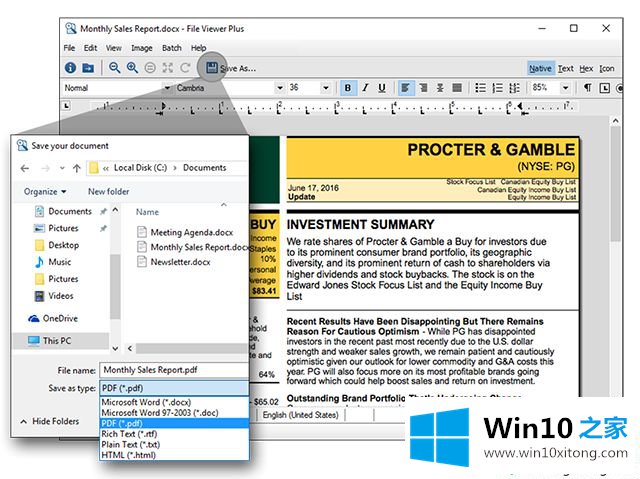
Task: Open a file with the folder toolbar icon
Action: point(88,68)
